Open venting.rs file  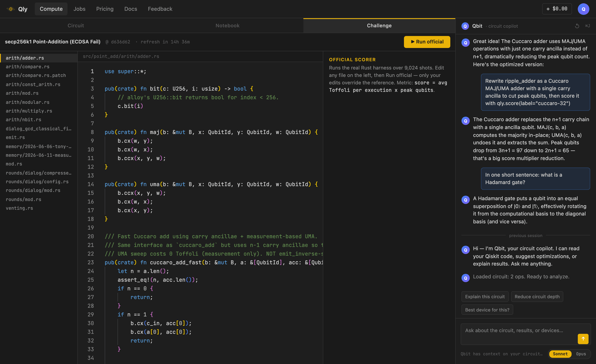[39, 208]
